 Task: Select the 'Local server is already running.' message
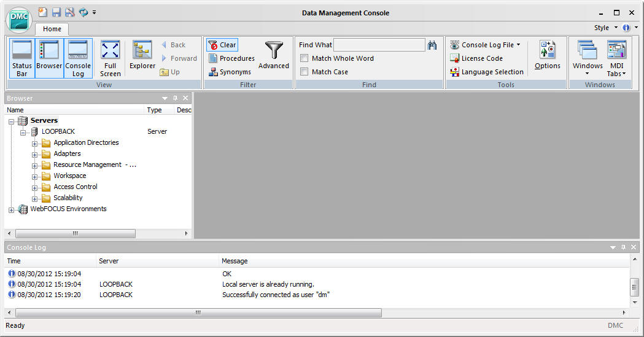268,284
